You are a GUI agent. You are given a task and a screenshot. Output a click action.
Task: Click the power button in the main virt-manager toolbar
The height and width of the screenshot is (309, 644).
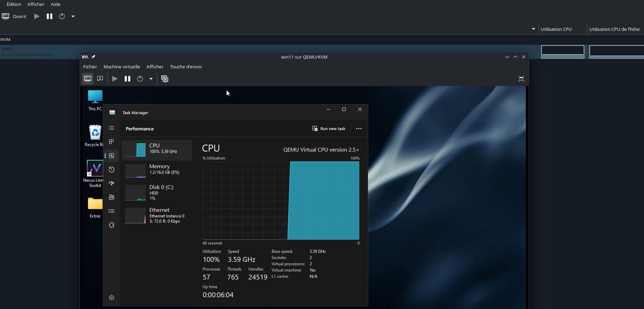[62, 16]
